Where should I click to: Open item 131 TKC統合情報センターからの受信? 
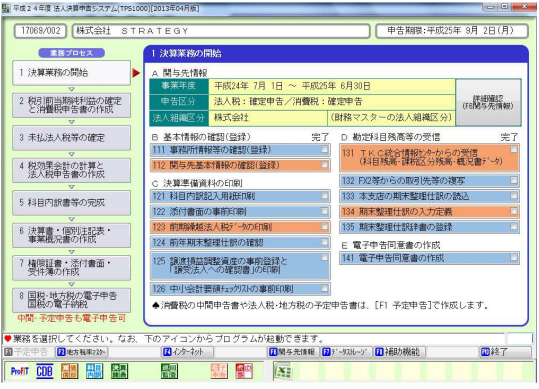click(429, 158)
